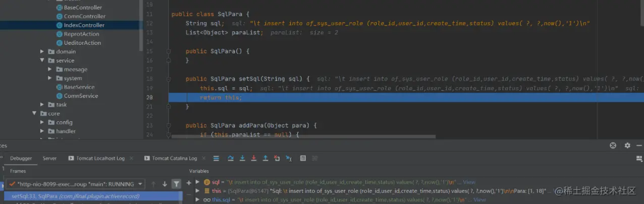Screen dimensions: 644x204
Task: Open thread selector "http-nio-8099-exec" dropdown
Action: point(75,184)
